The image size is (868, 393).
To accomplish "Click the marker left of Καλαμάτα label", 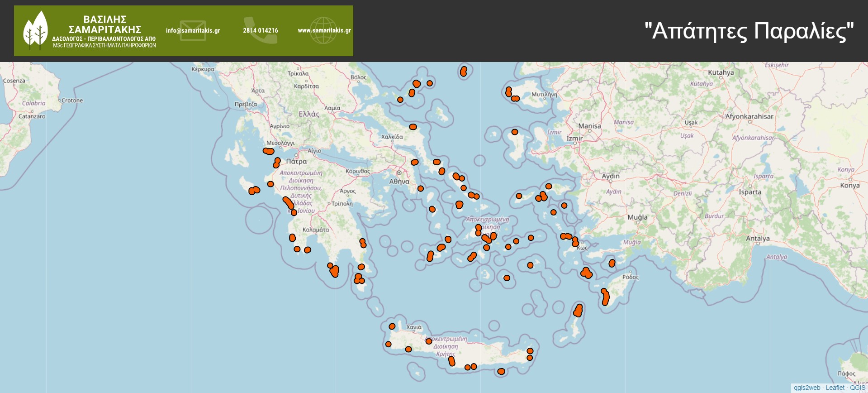I will [293, 238].
